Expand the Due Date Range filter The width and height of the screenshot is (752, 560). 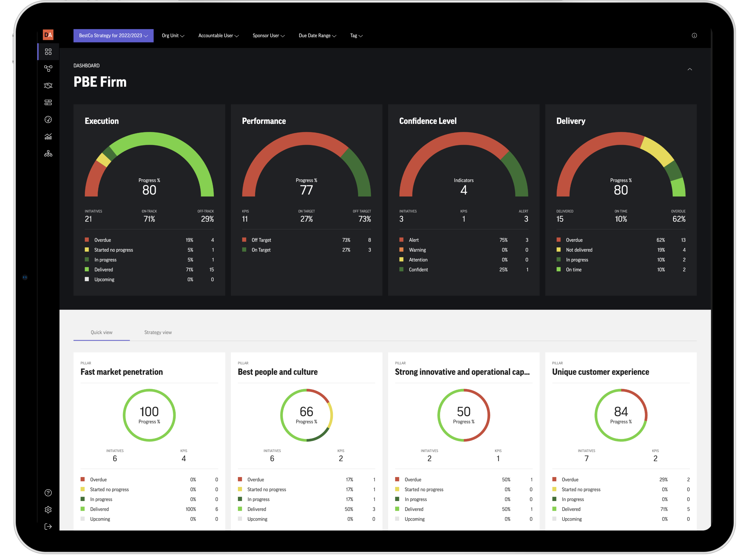point(317,36)
